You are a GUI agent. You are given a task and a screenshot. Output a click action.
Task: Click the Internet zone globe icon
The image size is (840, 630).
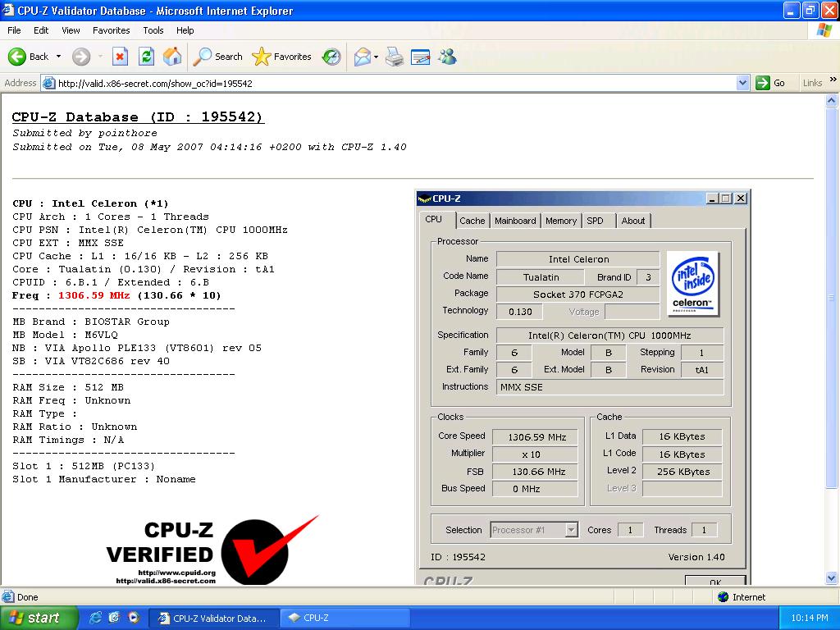coord(724,597)
